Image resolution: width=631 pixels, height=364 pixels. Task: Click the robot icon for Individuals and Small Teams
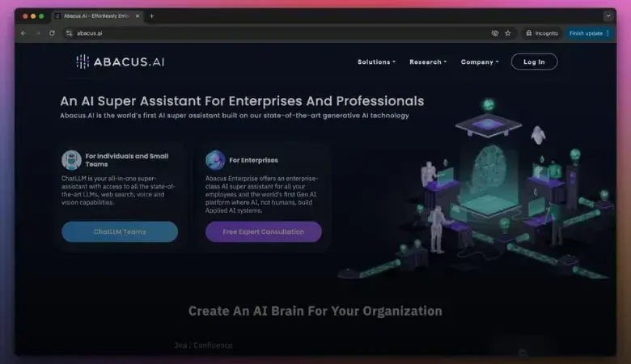click(71, 159)
